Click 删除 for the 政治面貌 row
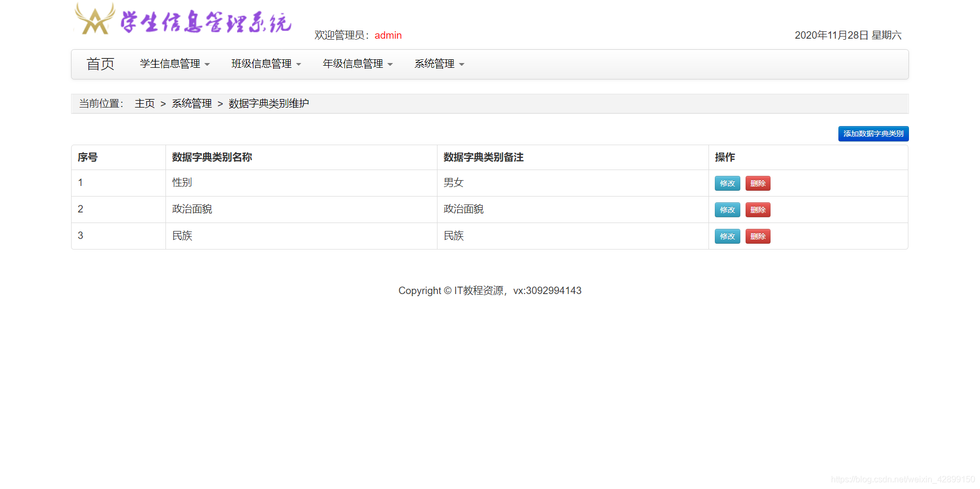Viewport: 980px width, 489px height. tap(758, 210)
